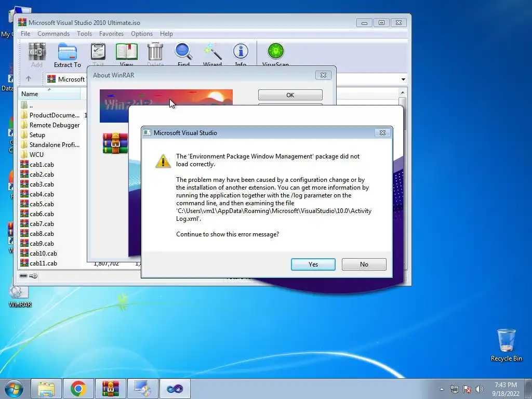Screen dimensions: 532x399
Task: Switch to Visual Studio taskbar icon
Action: [x=175, y=389]
